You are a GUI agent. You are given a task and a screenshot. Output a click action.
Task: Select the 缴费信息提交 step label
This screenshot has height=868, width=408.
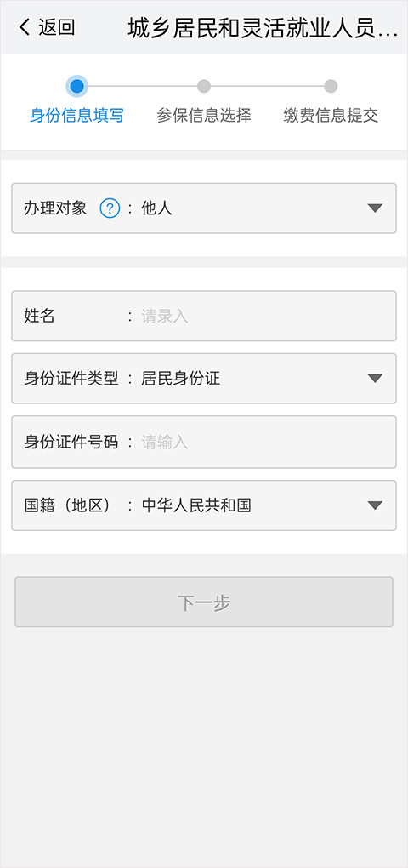click(331, 115)
